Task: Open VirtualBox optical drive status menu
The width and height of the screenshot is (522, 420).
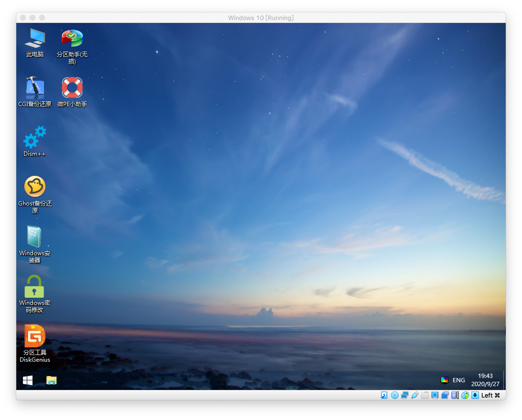Action: (x=395, y=395)
